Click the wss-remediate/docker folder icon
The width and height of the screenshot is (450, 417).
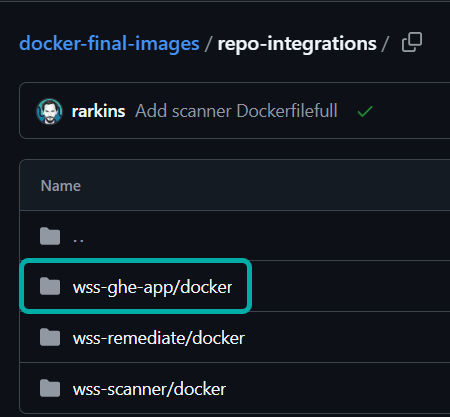(50, 337)
